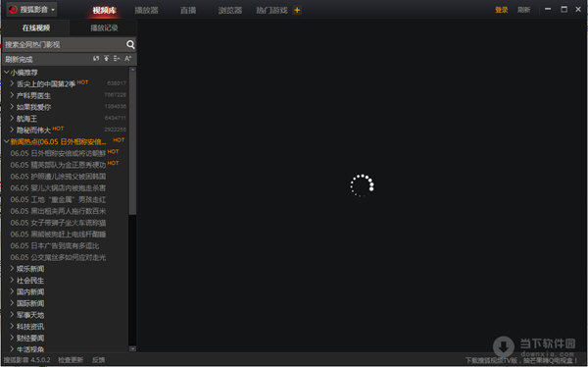
Task: Open news item 06.05 工地"重金属"男孩走红
Action: pyautogui.click(x=58, y=199)
